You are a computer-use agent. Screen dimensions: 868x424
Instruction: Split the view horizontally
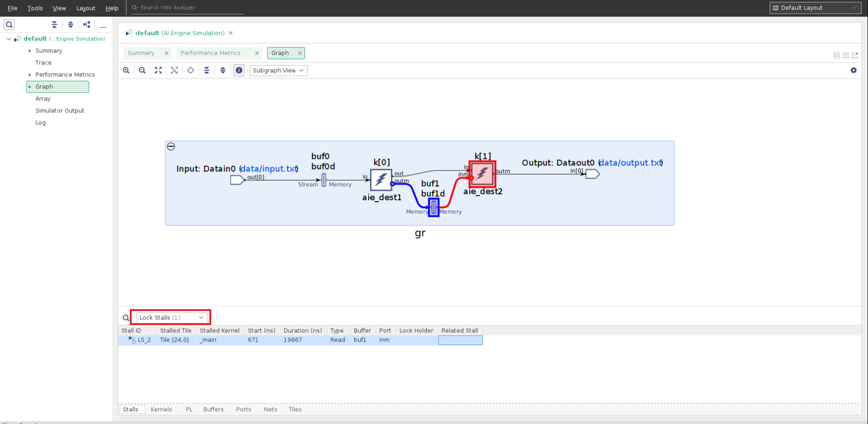click(836, 56)
